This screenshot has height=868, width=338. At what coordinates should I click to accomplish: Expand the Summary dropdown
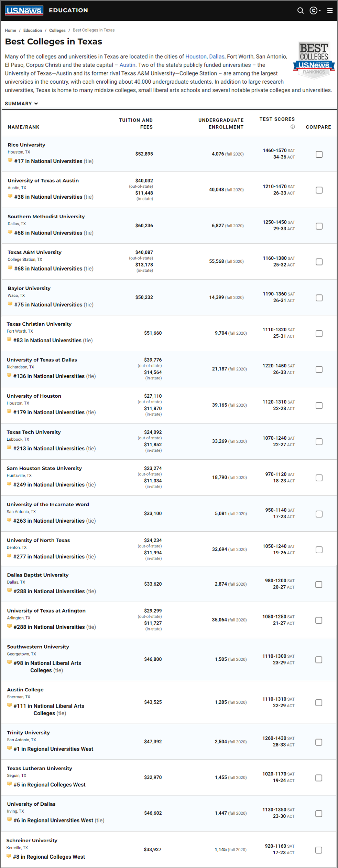click(21, 104)
